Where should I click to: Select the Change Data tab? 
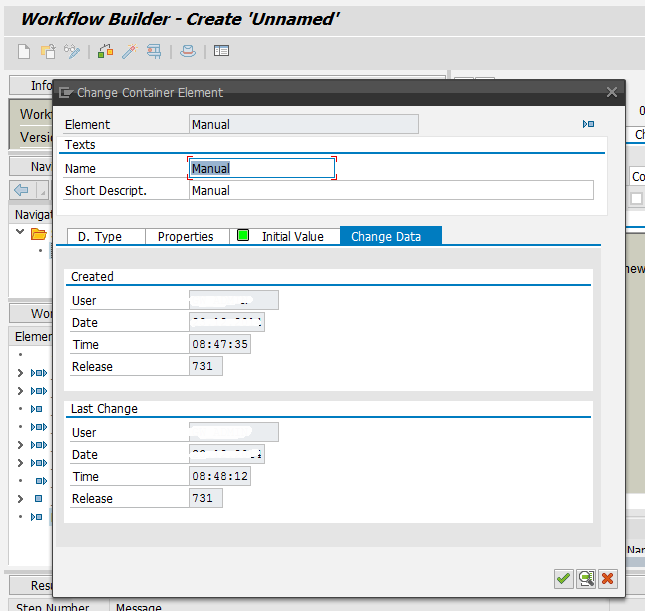[386, 236]
